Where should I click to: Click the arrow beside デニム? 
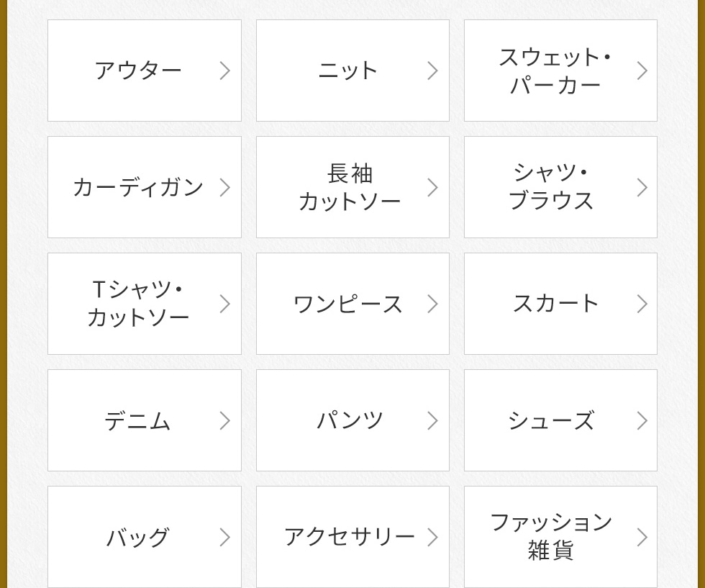[224, 420]
